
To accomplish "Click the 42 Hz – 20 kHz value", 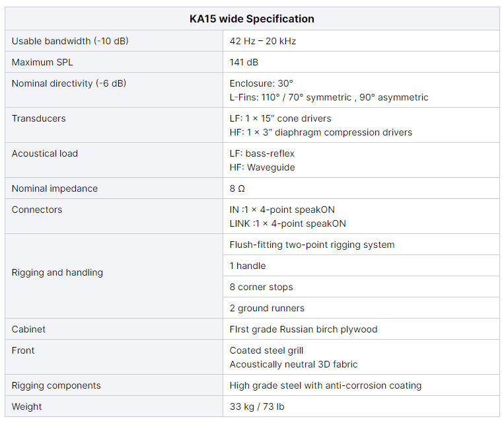I will (263, 41).
